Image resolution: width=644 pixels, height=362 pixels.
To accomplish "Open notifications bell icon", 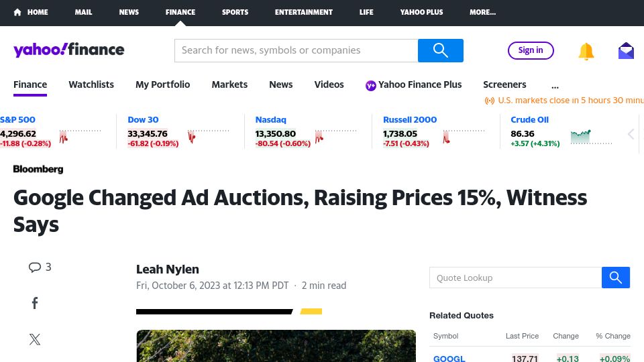I will point(586,52).
